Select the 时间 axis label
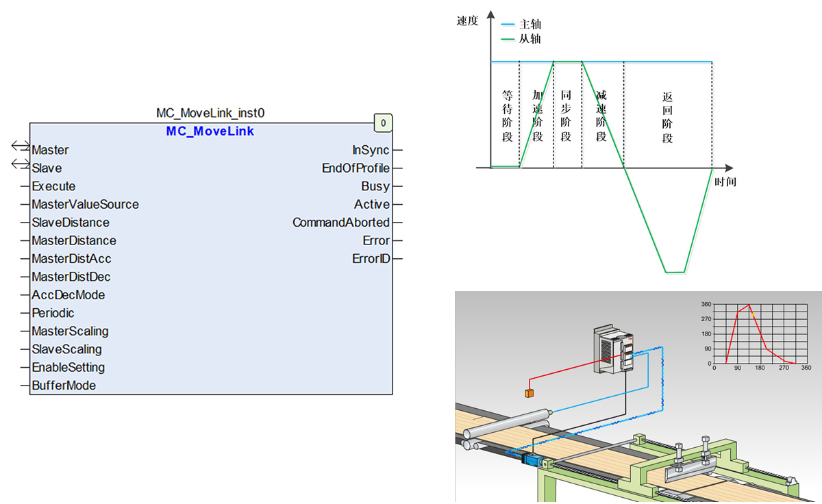Image resolution: width=822 pixels, height=504 pixels. [x=725, y=182]
